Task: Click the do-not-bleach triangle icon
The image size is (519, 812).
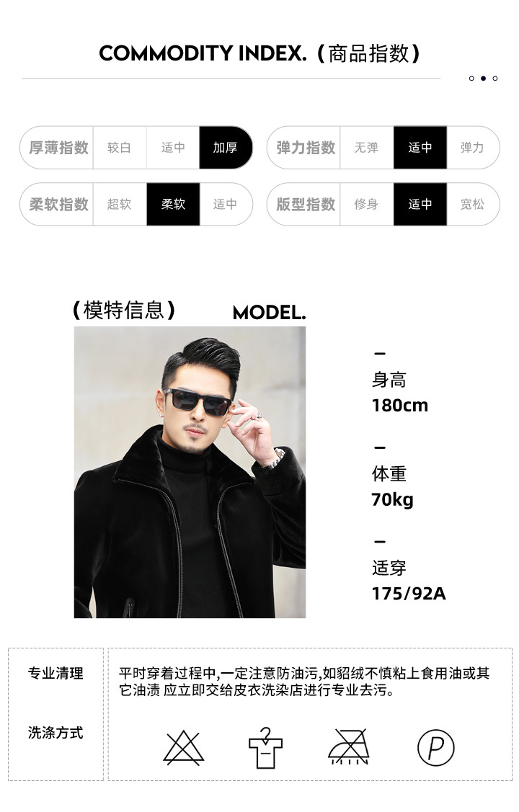Action: click(x=183, y=748)
